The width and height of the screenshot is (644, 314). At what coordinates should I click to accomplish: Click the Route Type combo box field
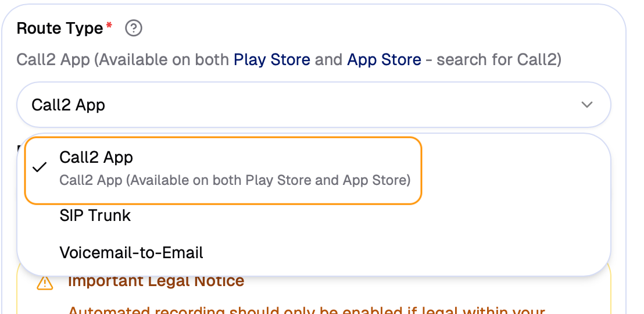coord(314,105)
